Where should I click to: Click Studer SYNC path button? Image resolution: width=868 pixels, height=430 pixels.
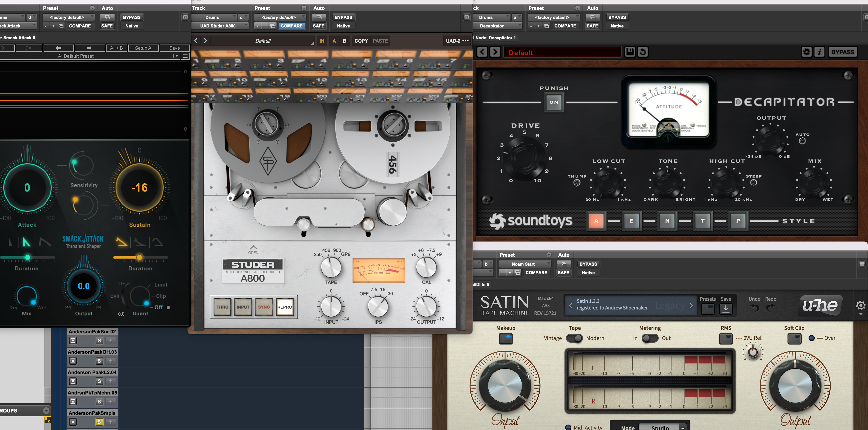coord(264,307)
